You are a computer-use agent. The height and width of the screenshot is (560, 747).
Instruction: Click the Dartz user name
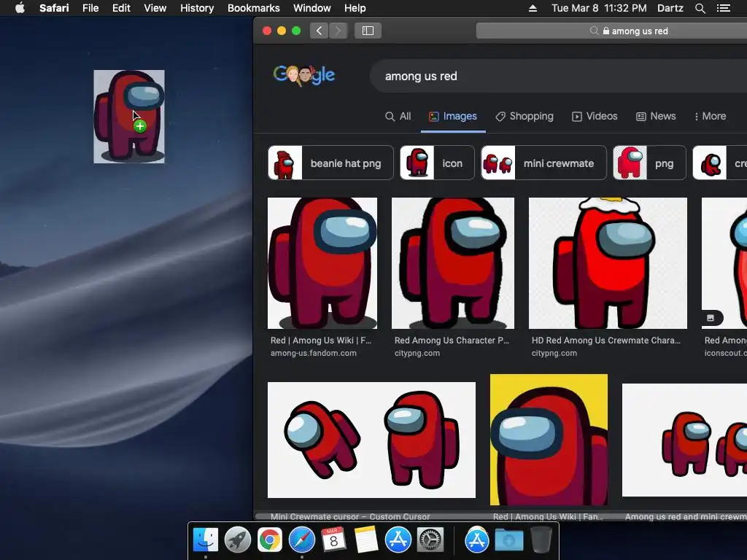point(670,8)
